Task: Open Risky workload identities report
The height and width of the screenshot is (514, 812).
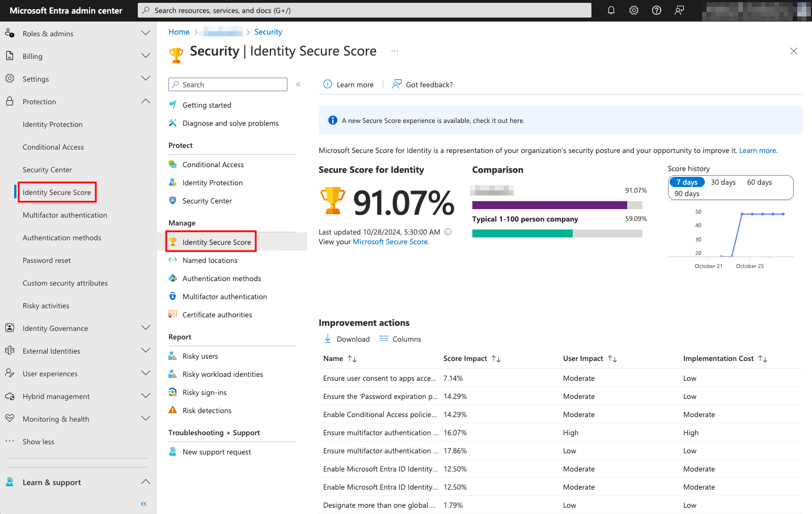Action: 223,374
